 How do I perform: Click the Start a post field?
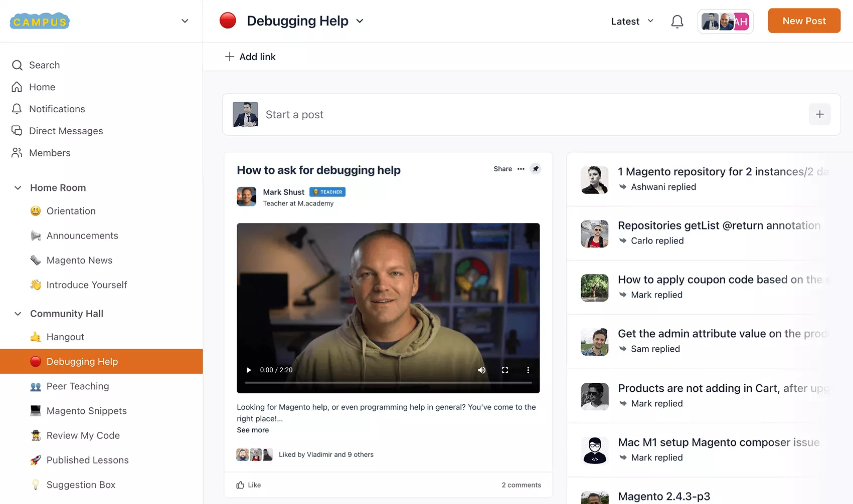click(532, 114)
